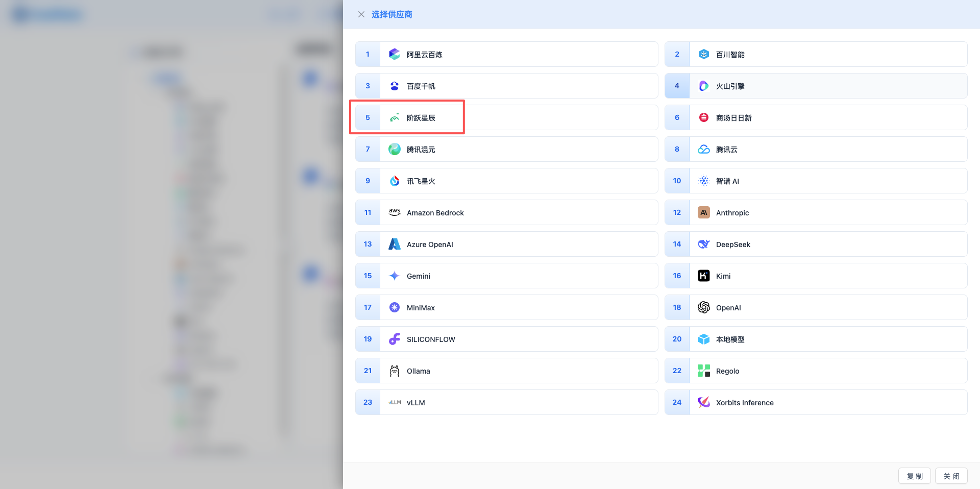980x489 pixels.
Task: Click the 百度千帆 provider icon
Action: (x=394, y=86)
